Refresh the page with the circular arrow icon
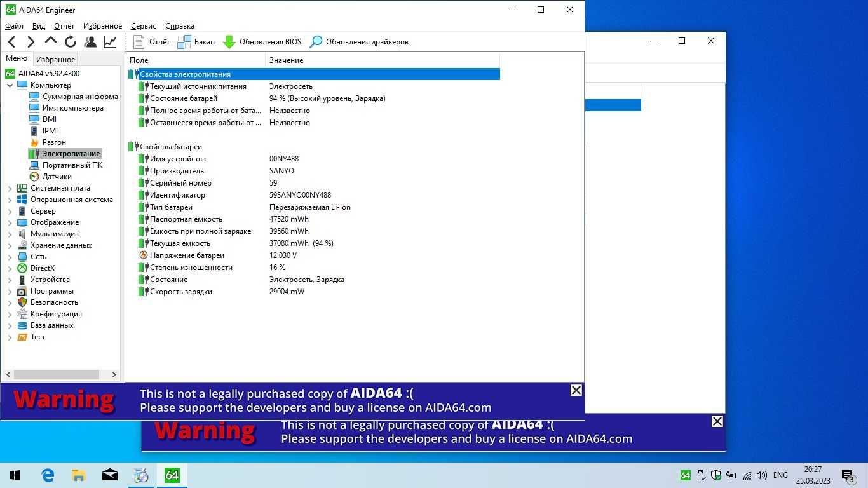868x488 pixels. pyautogui.click(x=71, y=42)
